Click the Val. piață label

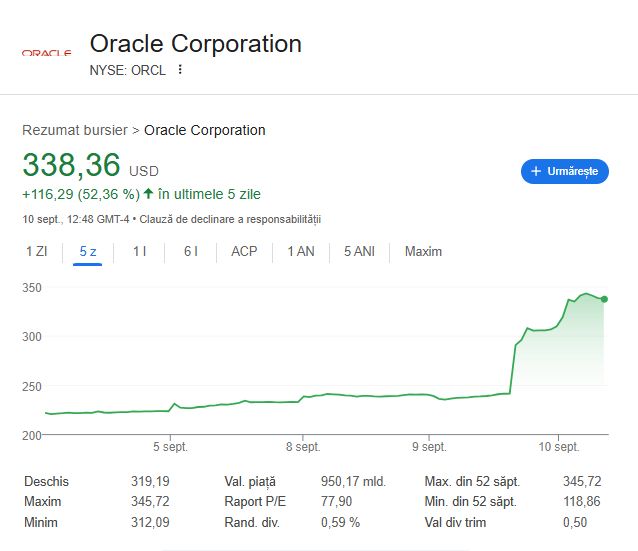[250, 481]
